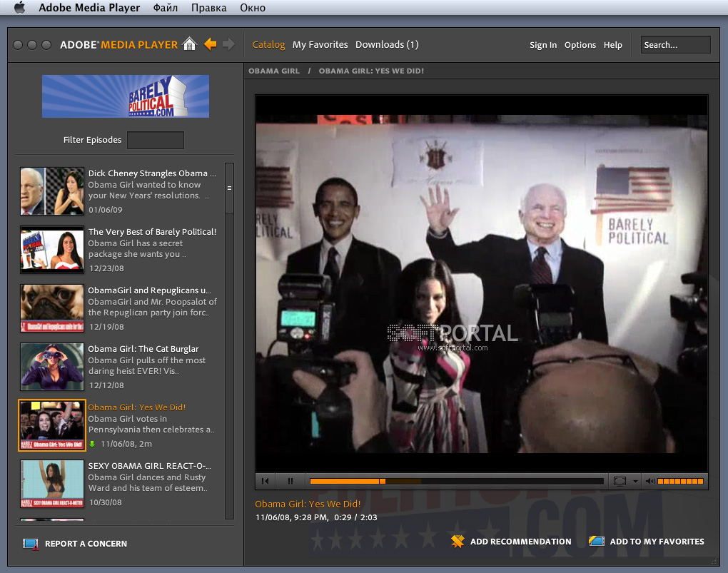Click the orange back arrow

(211, 44)
